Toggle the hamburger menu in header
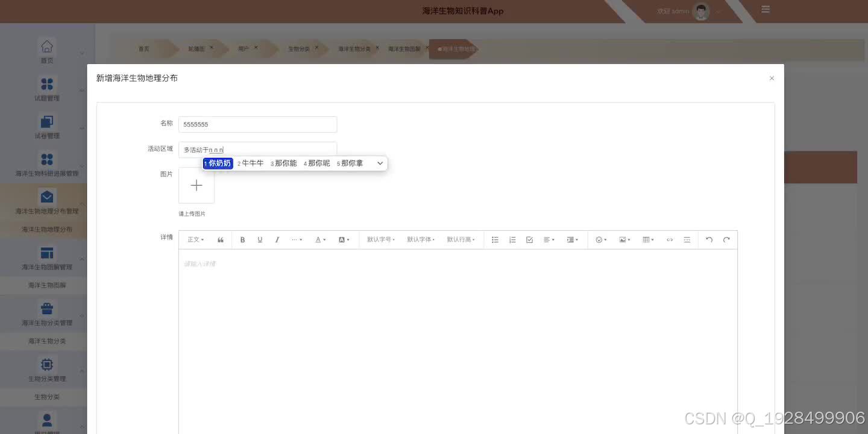The image size is (868, 434). click(x=766, y=10)
